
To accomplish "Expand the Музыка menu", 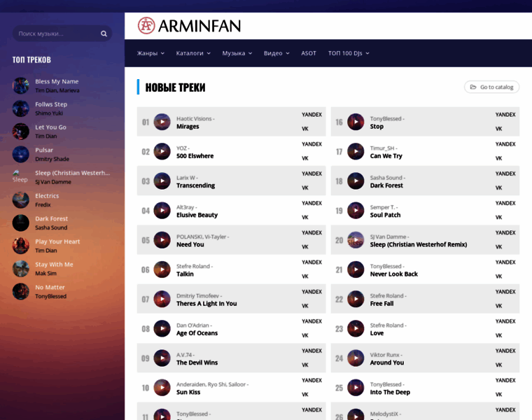I will 237,53.
